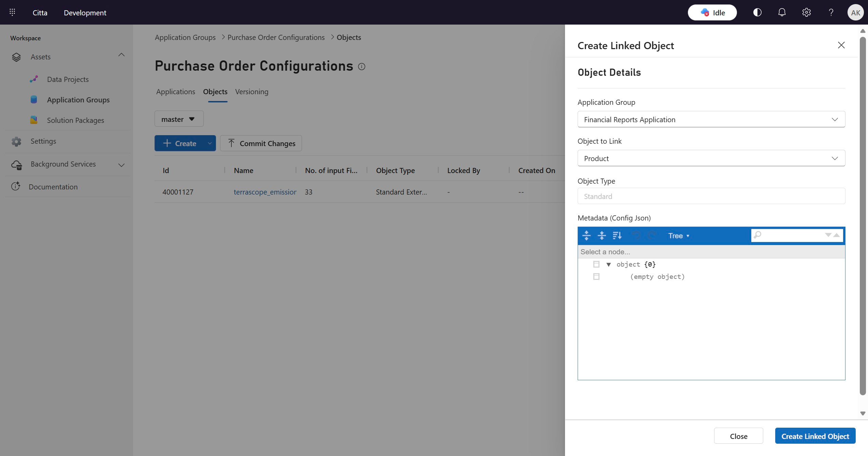The height and width of the screenshot is (456, 868).
Task: Switch to the Versioning tab
Action: click(x=251, y=92)
